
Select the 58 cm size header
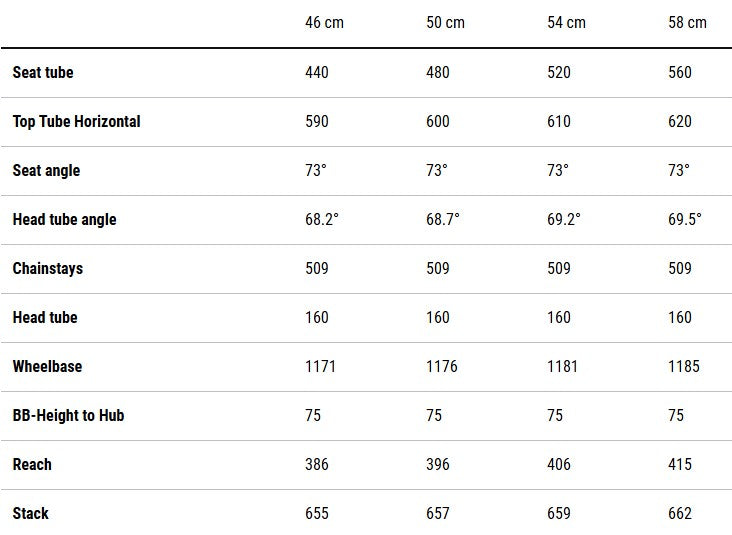[687, 22]
